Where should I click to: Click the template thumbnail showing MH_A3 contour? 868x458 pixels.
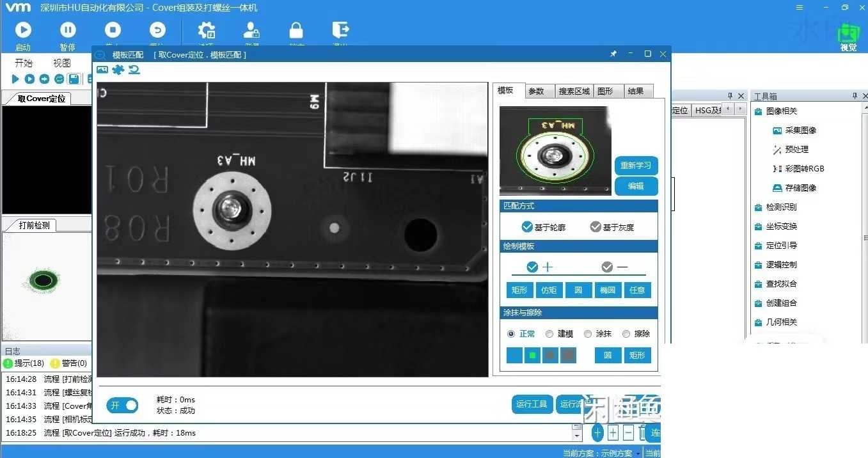click(555, 151)
